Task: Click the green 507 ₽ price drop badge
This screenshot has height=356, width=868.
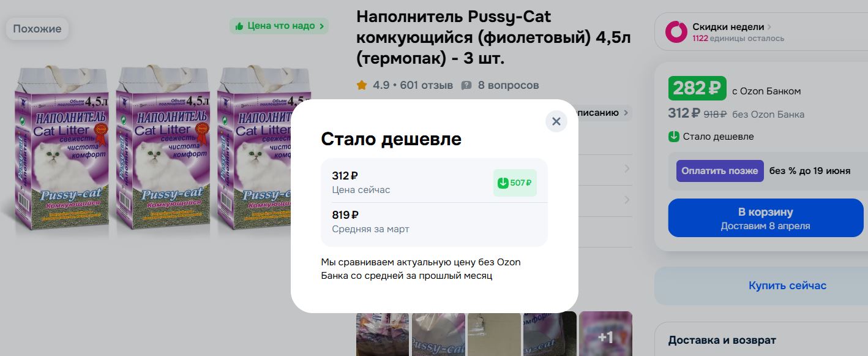Action: [515, 183]
